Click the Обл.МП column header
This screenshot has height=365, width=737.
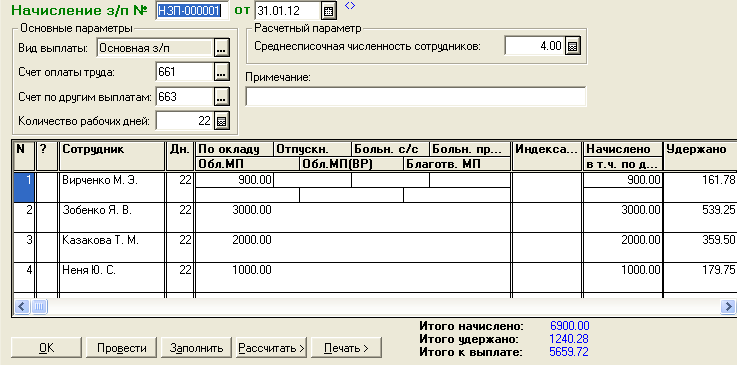247,164
